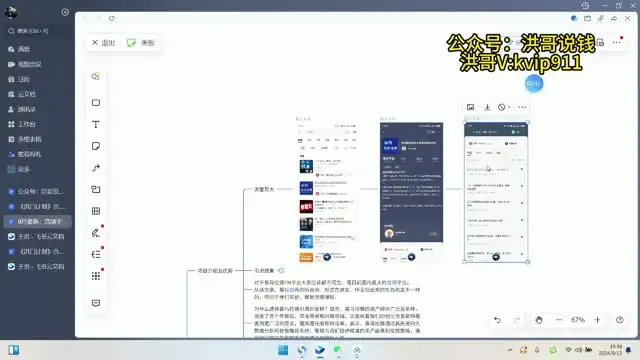Open the history clock icon in title bar
640x360 pixels.
[585, 6]
